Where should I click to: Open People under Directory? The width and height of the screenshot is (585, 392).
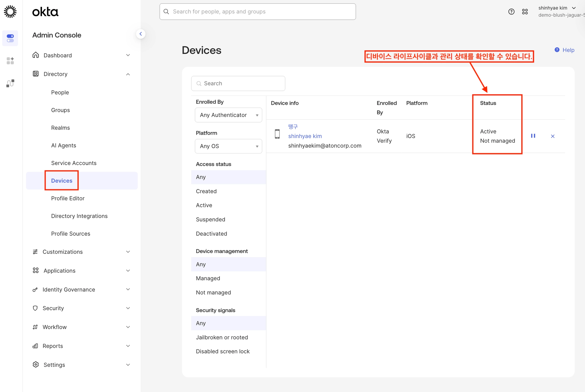point(60,92)
